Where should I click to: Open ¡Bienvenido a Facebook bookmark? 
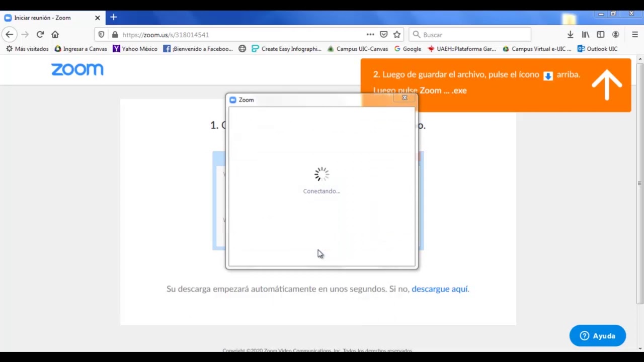coord(198,49)
